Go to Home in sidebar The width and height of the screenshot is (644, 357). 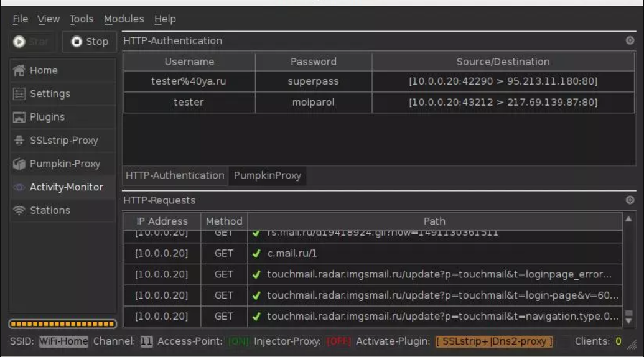pyautogui.click(x=44, y=70)
